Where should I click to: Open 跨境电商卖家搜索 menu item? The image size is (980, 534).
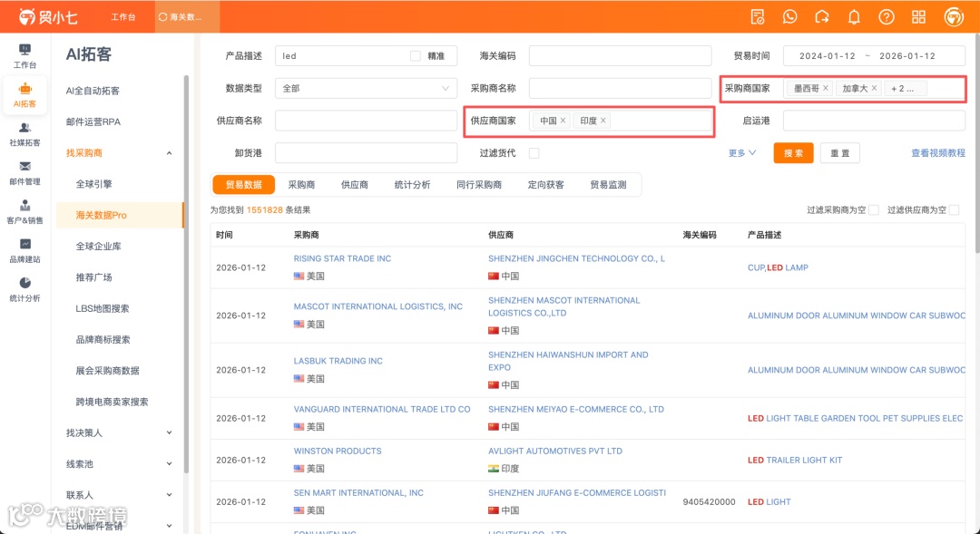click(x=112, y=402)
